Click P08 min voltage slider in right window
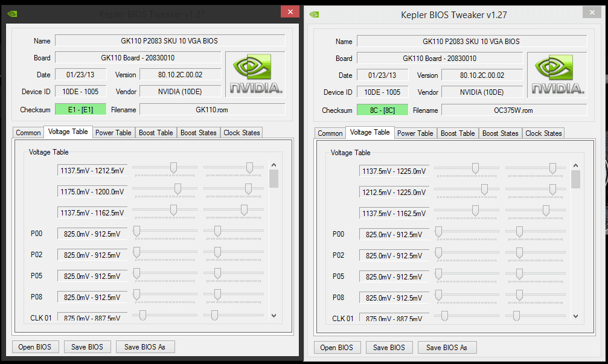This screenshot has width=608, height=364. pyautogui.click(x=438, y=296)
